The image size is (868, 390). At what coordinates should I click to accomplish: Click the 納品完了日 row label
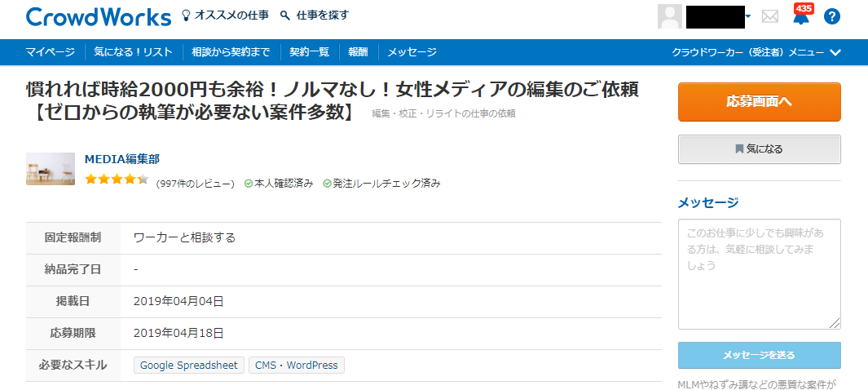click(73, 270)
